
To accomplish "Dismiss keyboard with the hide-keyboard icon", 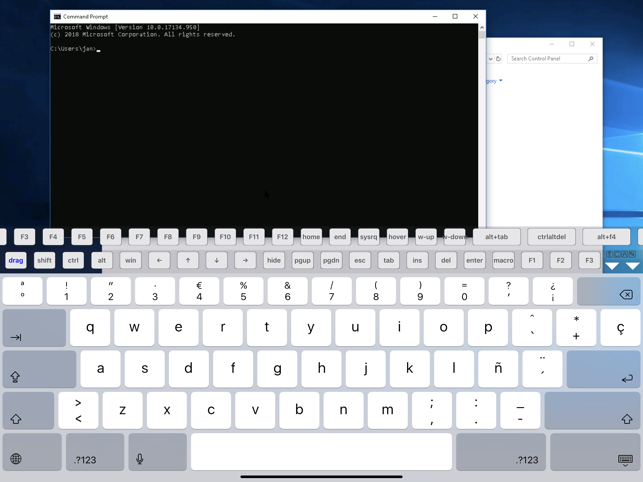I will coord(595,452).
